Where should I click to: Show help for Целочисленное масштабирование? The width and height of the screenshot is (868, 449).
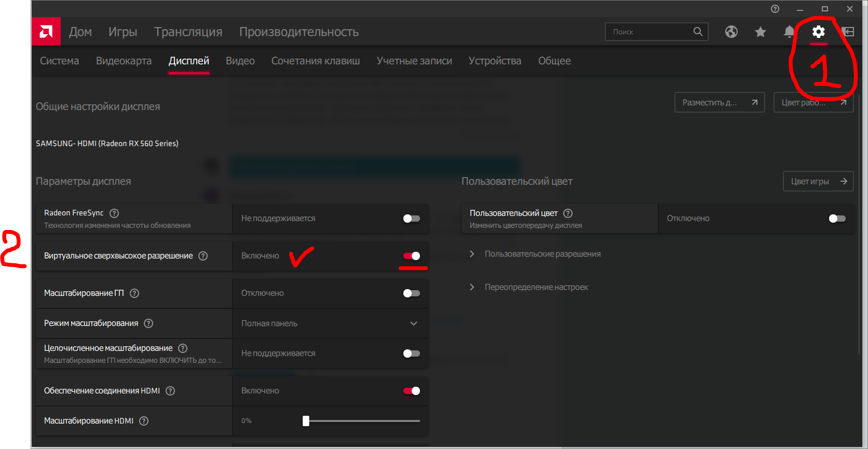pyautogui.click(x=183, y=348)
